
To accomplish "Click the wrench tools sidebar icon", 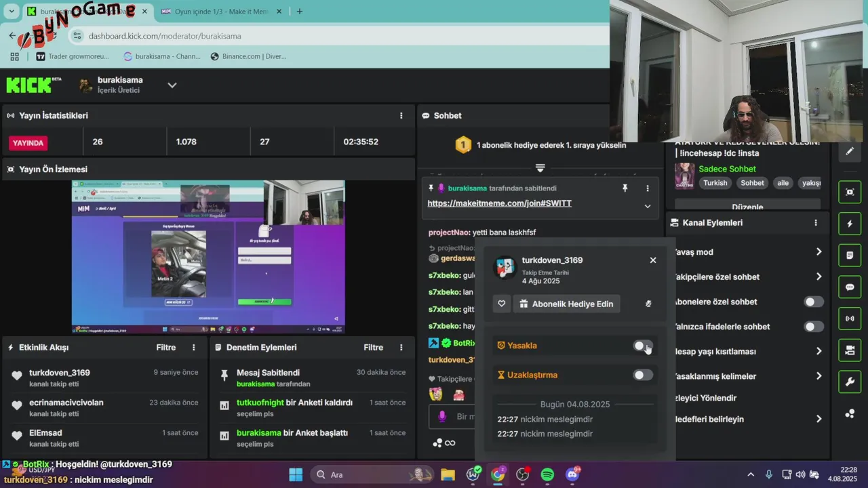I will pyautogui.click(x=850, y=382).
